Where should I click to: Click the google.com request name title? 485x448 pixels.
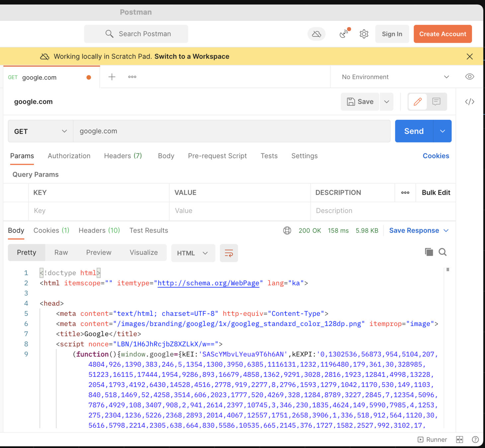click(33, 102)
